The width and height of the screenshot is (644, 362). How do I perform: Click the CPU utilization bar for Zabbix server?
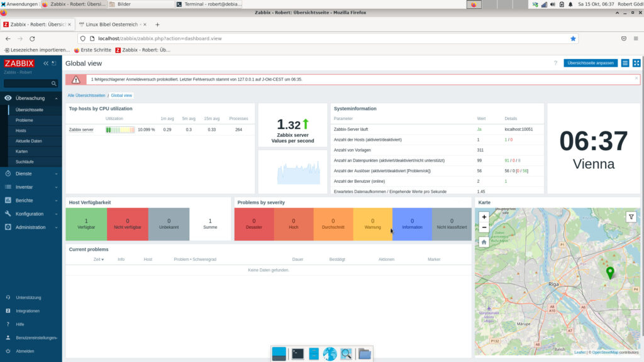pos(120,129)
